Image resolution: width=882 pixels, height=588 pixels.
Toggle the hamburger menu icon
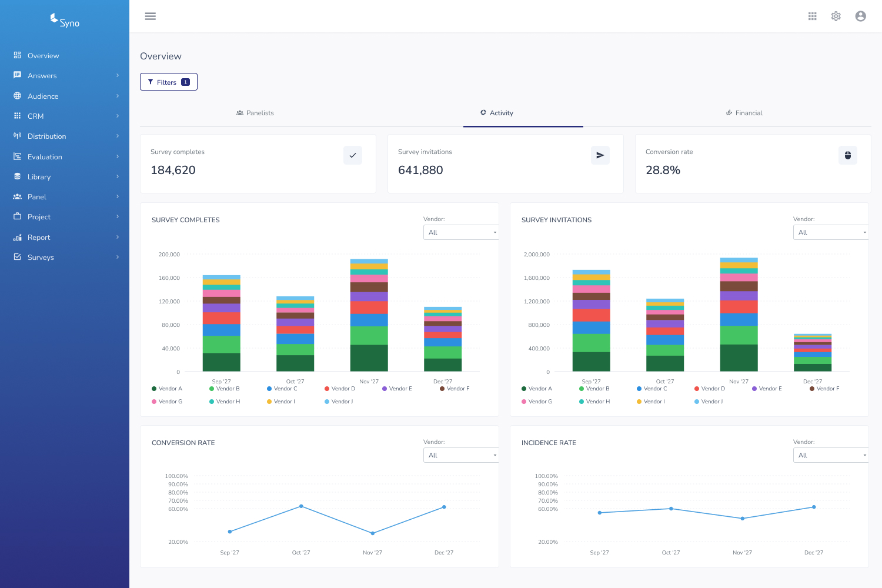tap(151, 16)
